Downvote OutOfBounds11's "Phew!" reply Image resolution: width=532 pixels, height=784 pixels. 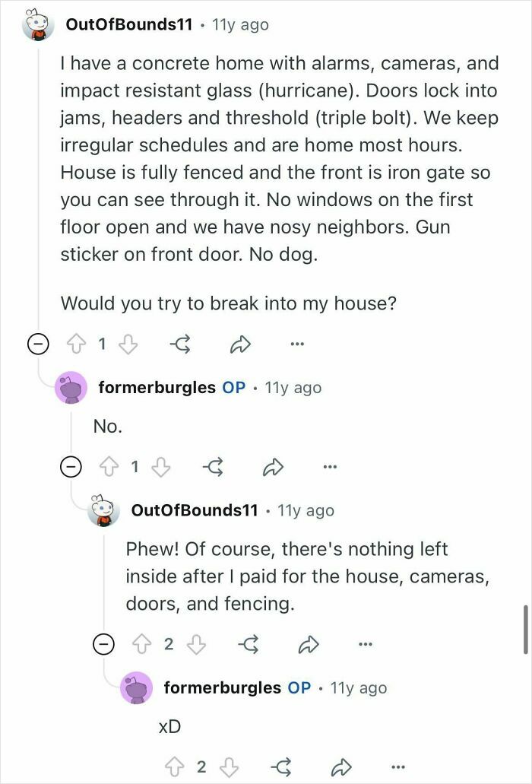click(x=194, y=643)
